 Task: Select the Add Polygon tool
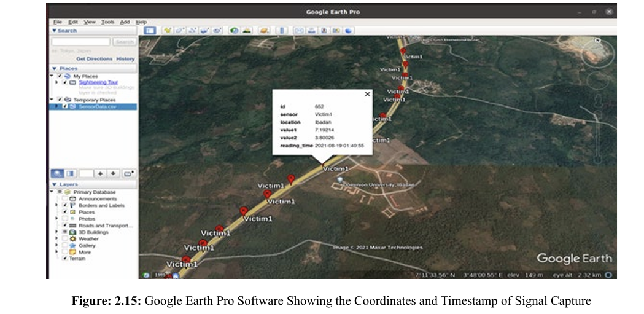point(180,30)
